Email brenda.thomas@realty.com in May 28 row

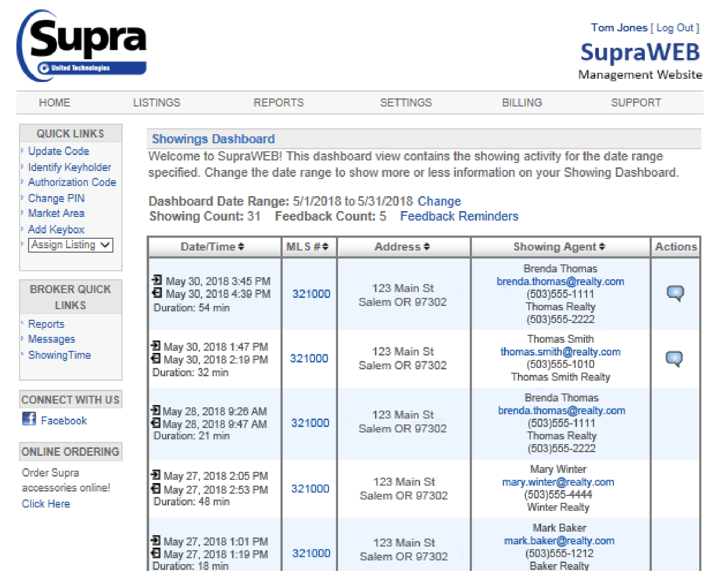click(x=562, y=411)
